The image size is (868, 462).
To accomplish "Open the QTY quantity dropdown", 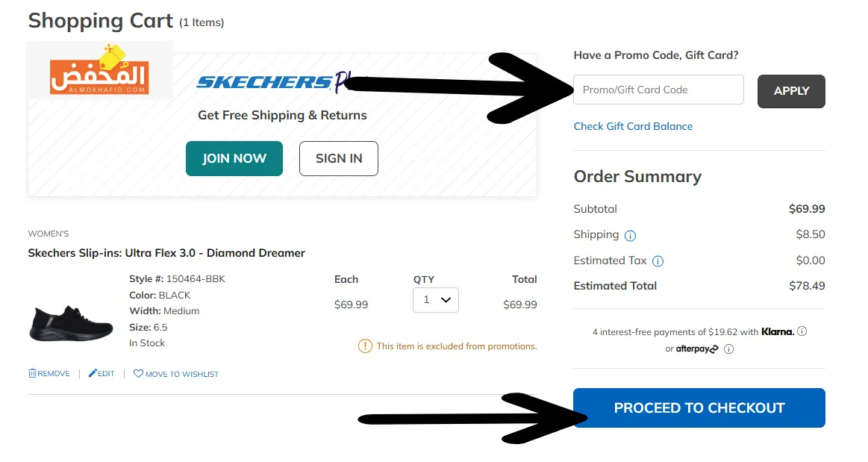I will pos(436,300).
